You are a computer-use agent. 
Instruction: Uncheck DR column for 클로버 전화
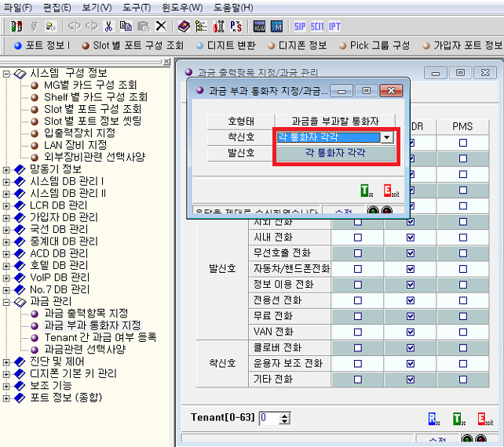point(410,347)
